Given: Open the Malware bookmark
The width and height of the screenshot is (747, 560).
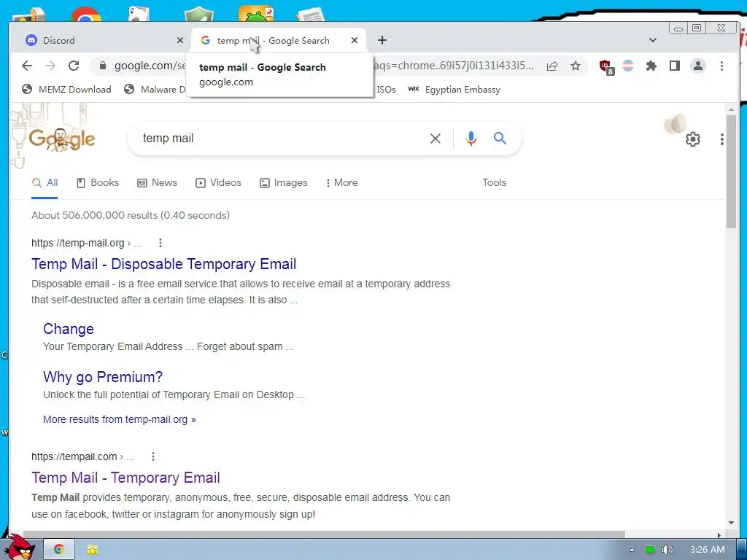Looking at the screenshot, I should point(155,90).
